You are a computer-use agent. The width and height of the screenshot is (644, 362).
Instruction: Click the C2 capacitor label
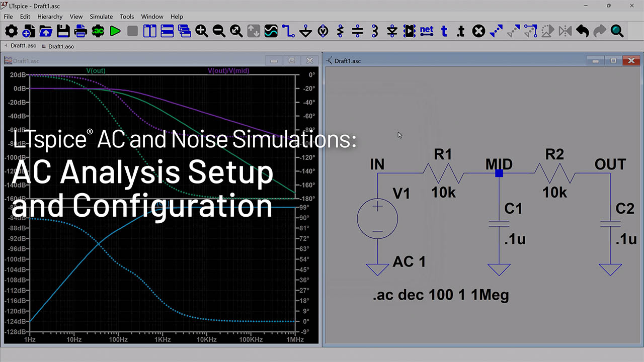625,208
